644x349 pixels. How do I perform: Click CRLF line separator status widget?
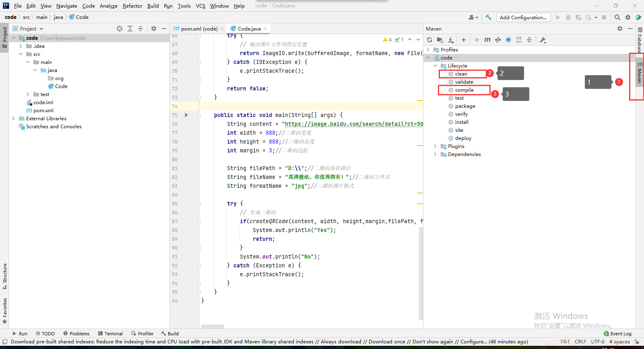click(580, 341)
